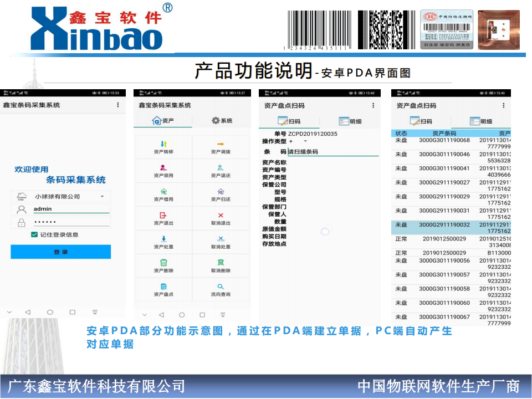The image size is (532, 399).
Task: Pull down drawer icon on login screen
Action: pos(95,312)
